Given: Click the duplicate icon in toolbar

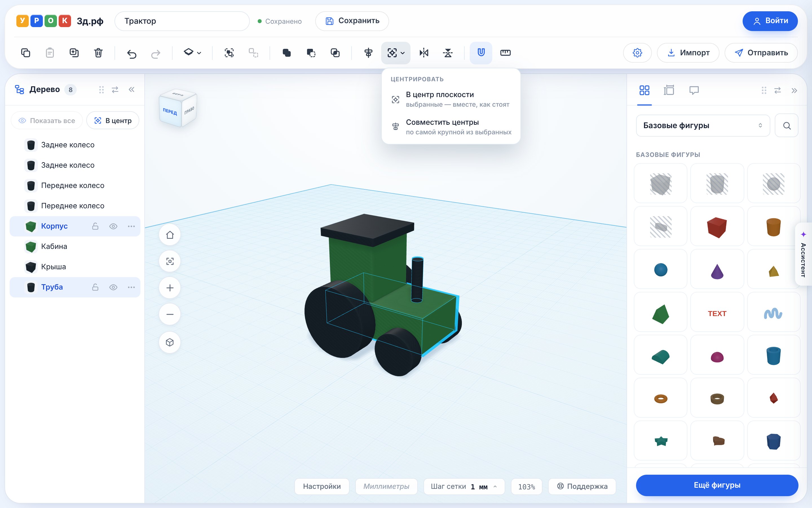Looking at the screenshot, I should pos(74,53).
